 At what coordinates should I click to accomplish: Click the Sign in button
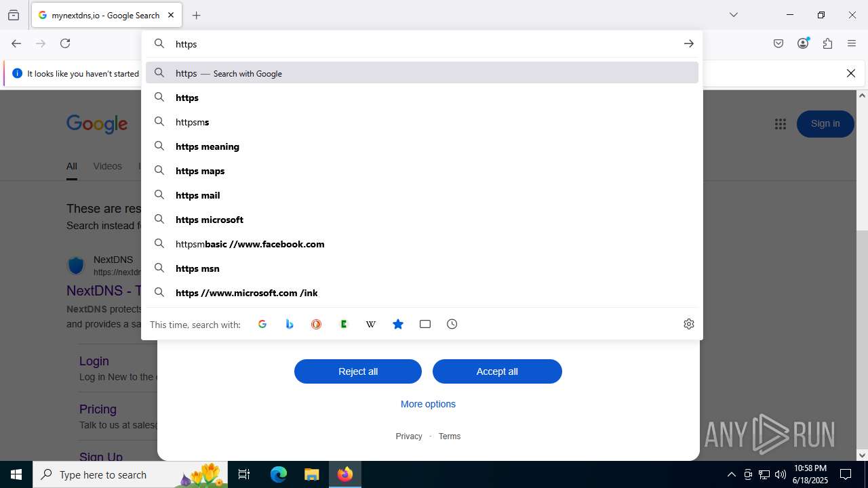coord(825,124)
